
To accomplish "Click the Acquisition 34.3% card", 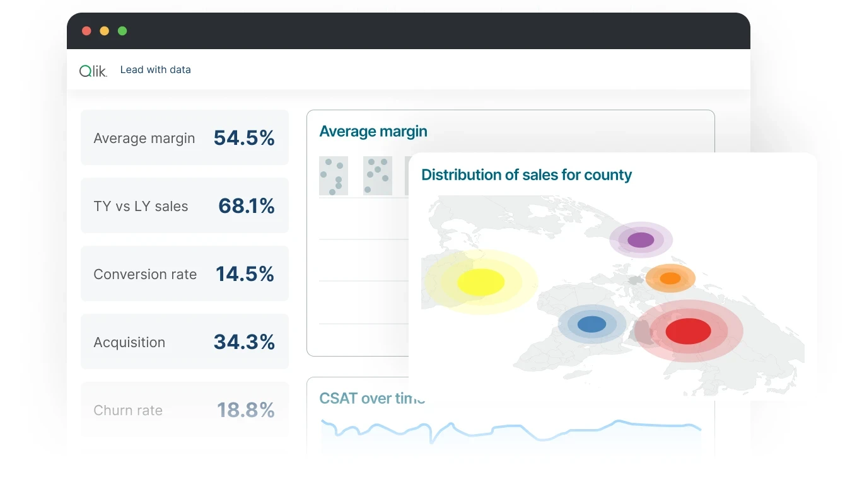I will tap(185, 341).
